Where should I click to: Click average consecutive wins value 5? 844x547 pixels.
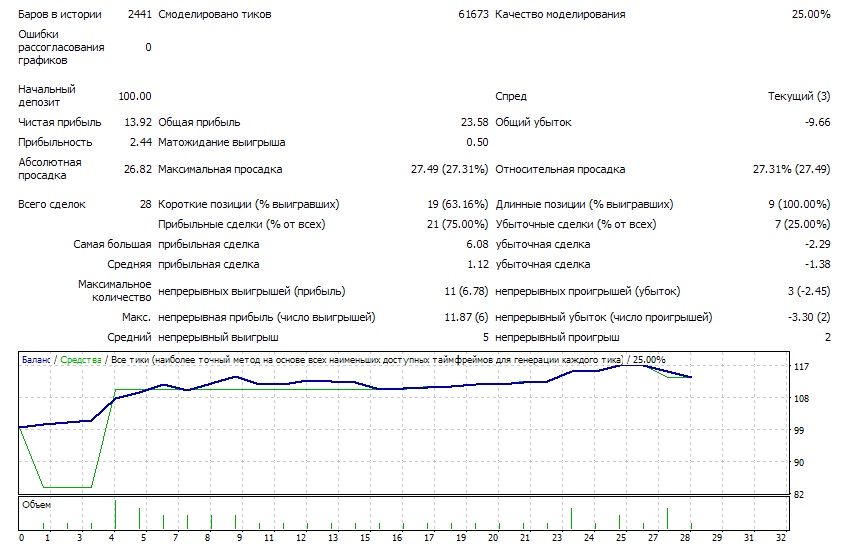[486, 338]
